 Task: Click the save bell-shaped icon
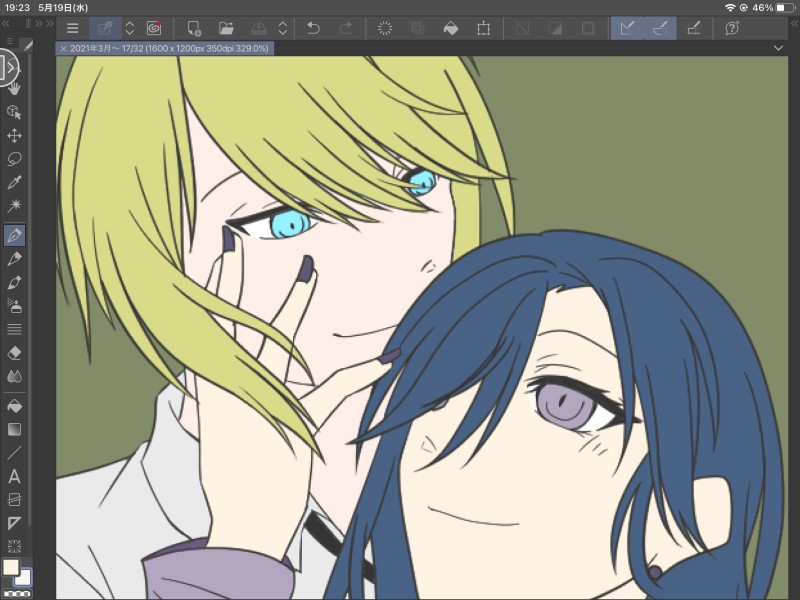pos(259,28)
